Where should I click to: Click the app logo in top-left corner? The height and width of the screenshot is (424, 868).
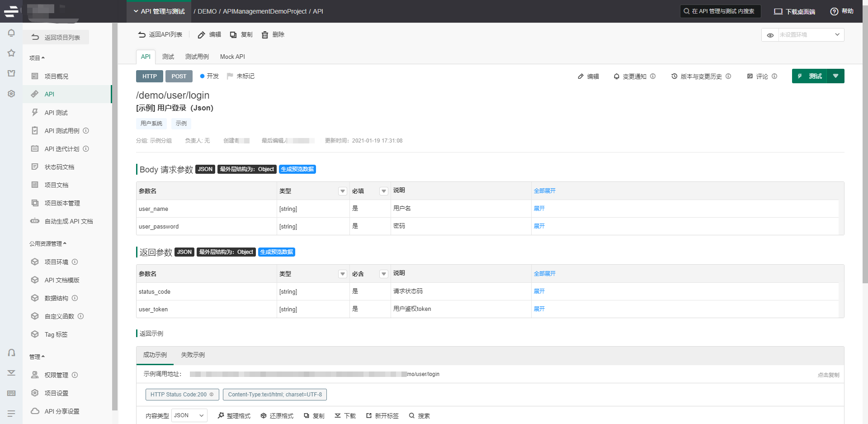click(x=11, y=11)
